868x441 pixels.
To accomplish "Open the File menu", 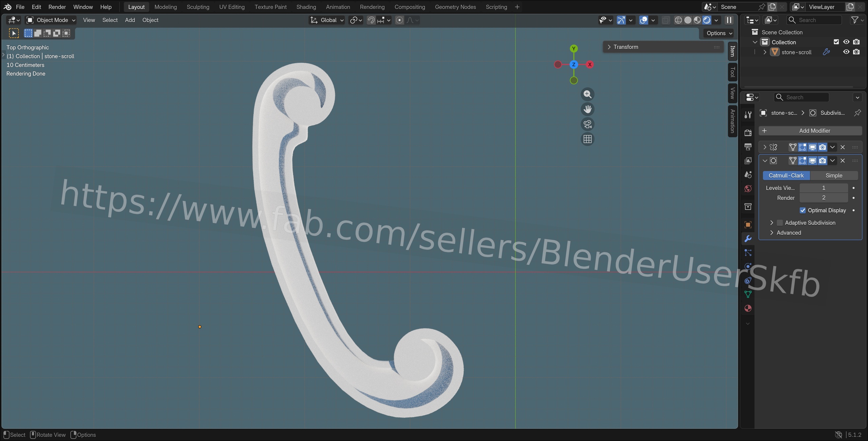I will click(20, 7).
